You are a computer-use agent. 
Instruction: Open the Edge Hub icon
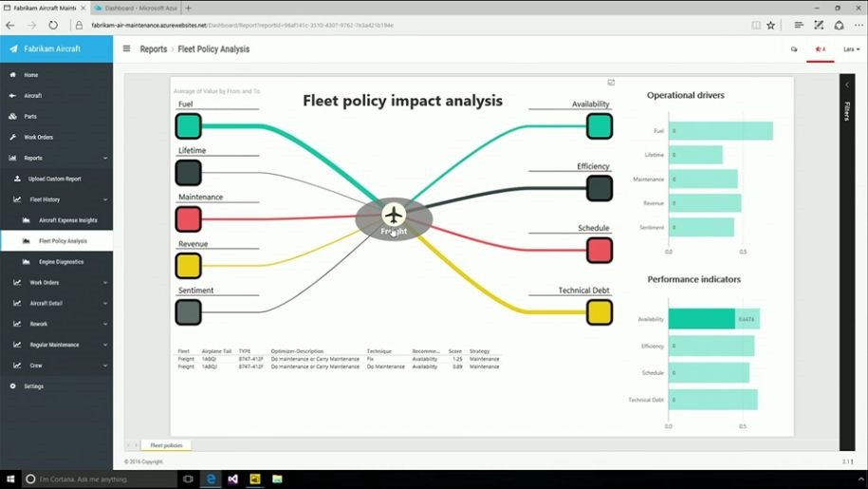pyautogui.click(x=798, y=26)
